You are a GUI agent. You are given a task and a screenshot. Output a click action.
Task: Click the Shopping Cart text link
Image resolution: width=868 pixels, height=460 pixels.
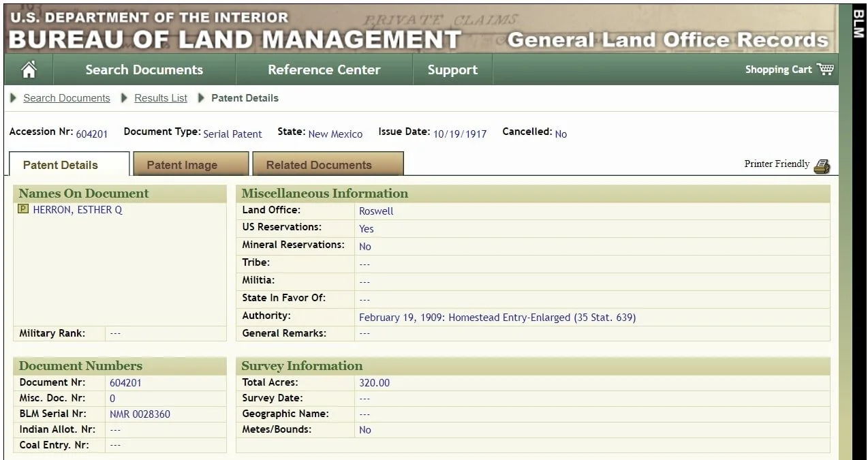click(779, 70)
